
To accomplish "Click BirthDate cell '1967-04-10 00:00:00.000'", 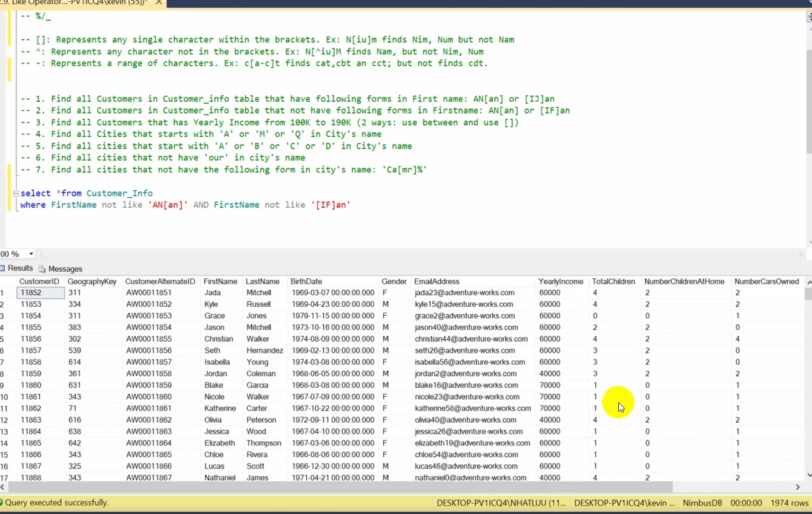I will [x=333, y=432].
